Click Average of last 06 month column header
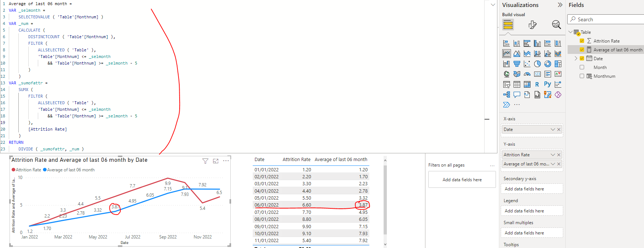Image resolution: width=644 pixels, height=248 pixels. pyautogui.click(x=341, y=160)
